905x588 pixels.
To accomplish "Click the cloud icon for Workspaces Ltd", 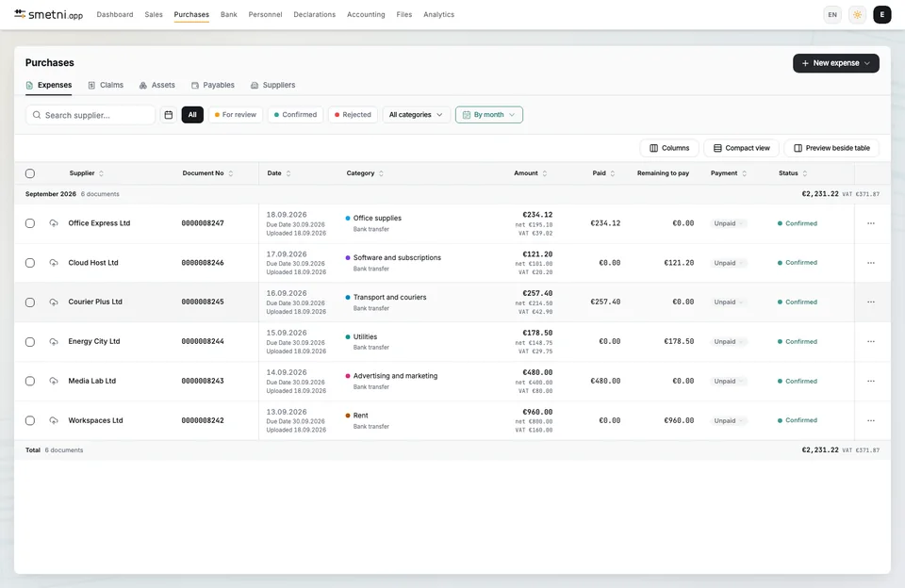I will (x=54, y=420).
